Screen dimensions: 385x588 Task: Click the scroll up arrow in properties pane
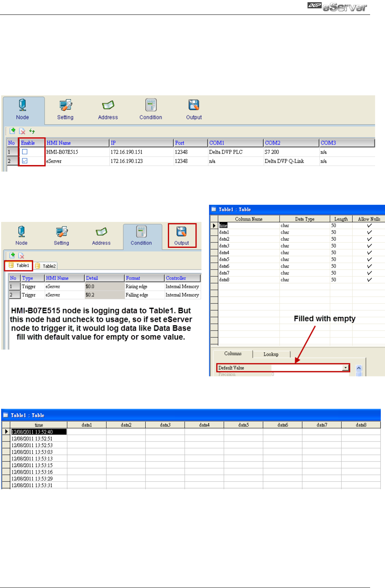click(359, 368)
